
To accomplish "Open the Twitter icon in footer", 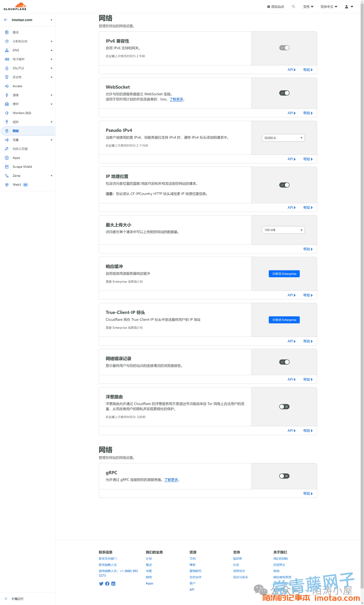I will coord(101,584).
